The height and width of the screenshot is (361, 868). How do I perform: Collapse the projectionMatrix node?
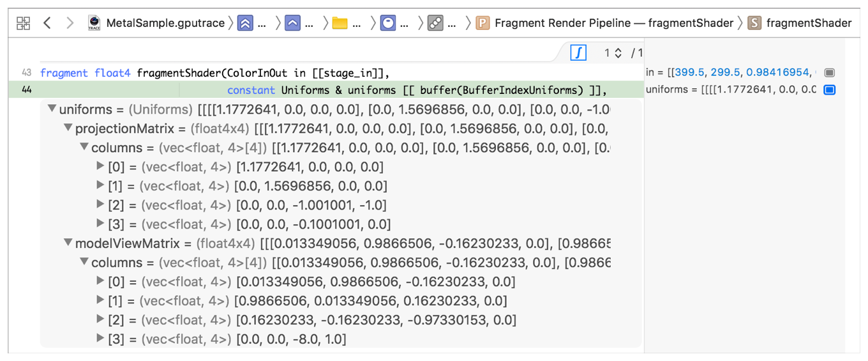[x=68, y=128]
